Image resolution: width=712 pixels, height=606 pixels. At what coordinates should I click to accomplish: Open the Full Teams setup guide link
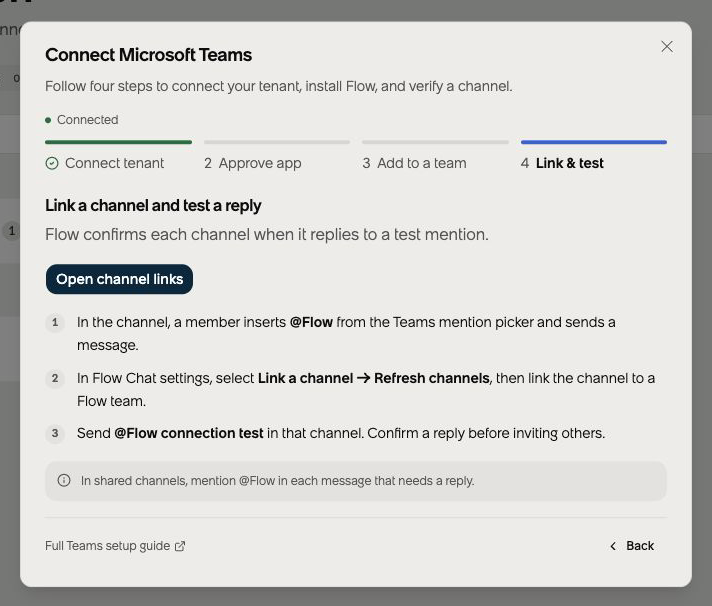point(115,546)
